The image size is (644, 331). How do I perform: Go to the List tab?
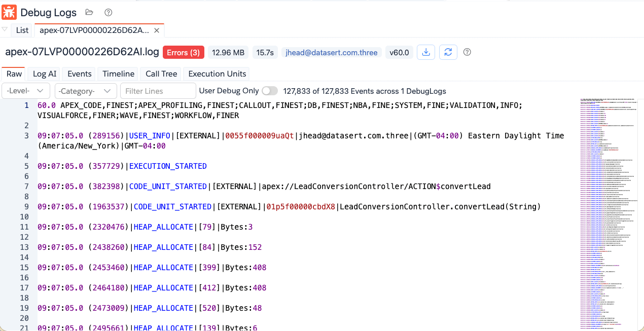[x=22, y=30]
